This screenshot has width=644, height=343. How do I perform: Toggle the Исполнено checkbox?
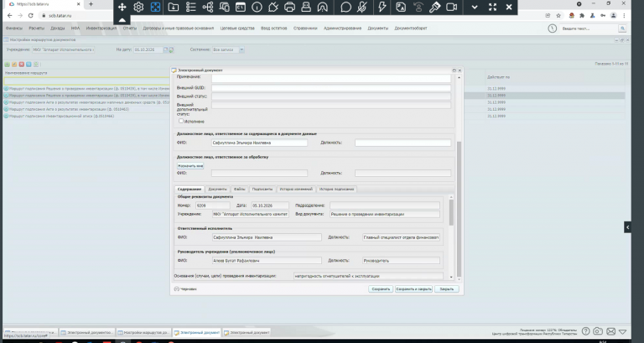pos(181,121)
